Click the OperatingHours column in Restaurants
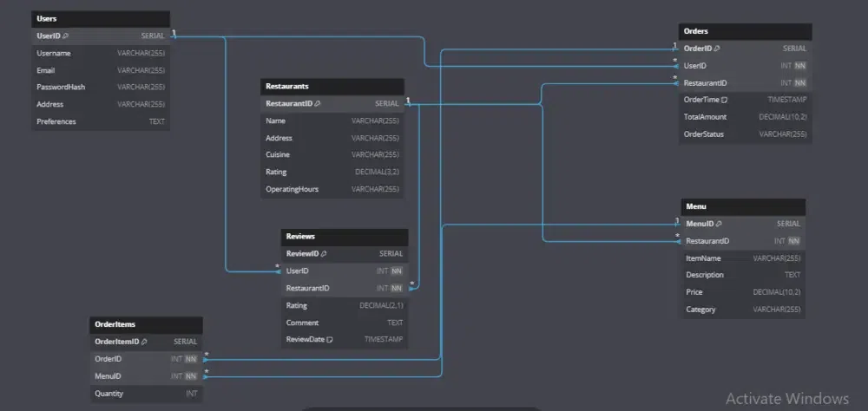 (332, 189)
